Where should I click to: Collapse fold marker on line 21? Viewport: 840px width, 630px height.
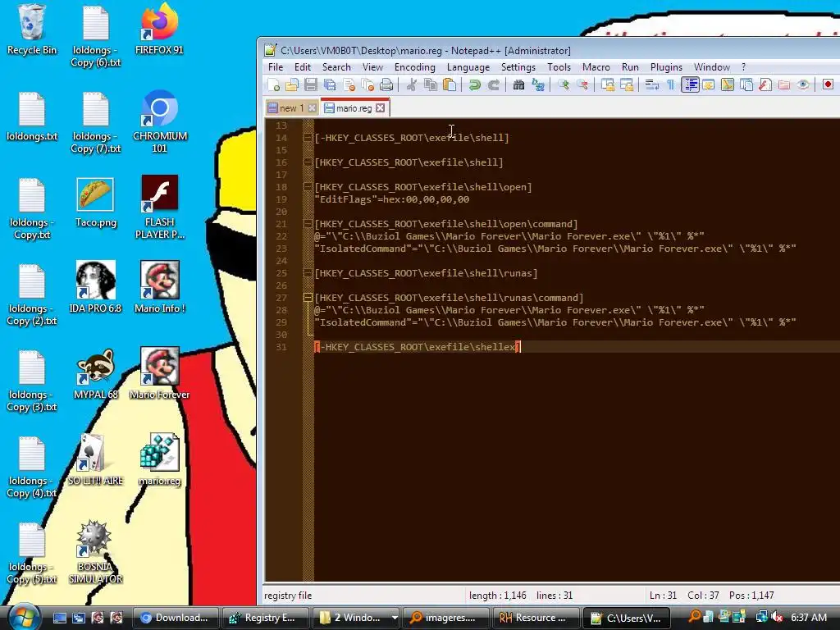coord(308,224)
